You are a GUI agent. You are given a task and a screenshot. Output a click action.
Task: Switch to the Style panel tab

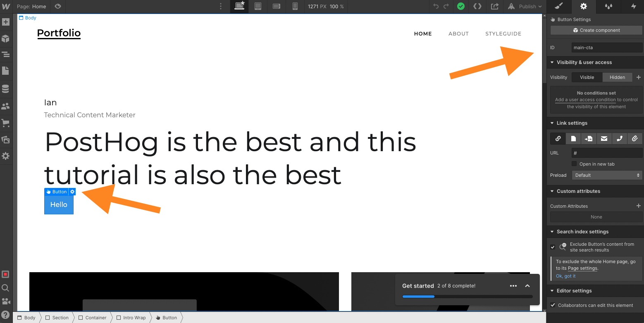(x=558, y=6)
